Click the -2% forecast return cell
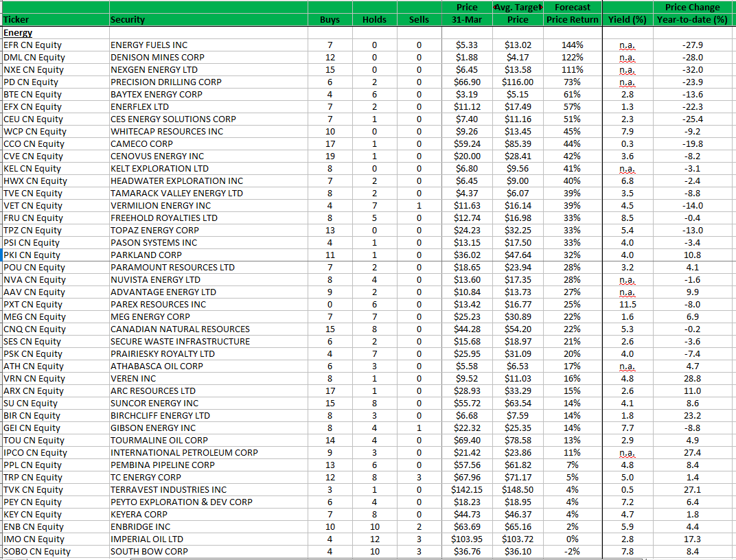The height and width of the screenshot is (560, 736). tap(572, 552)
